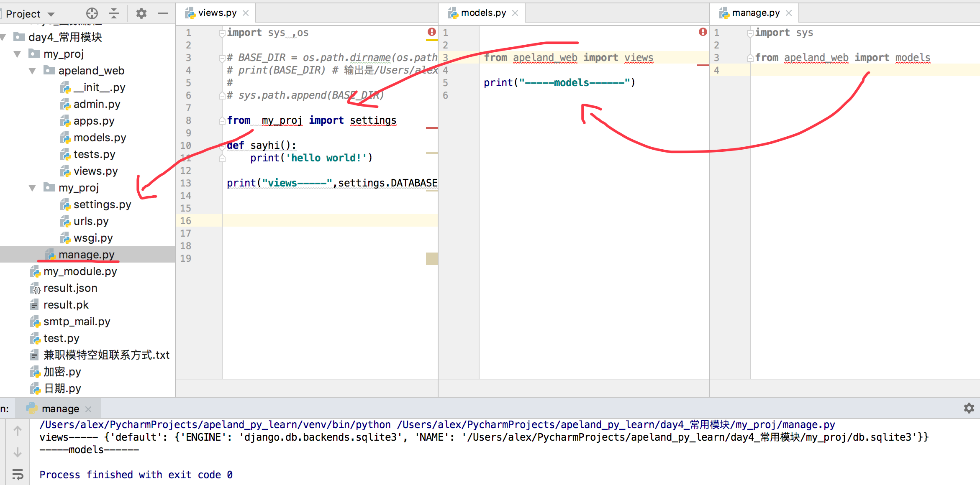Screen dimensions: 980x485
Task: Open Project panel settings gear
Action: click(x=141, y=13)
